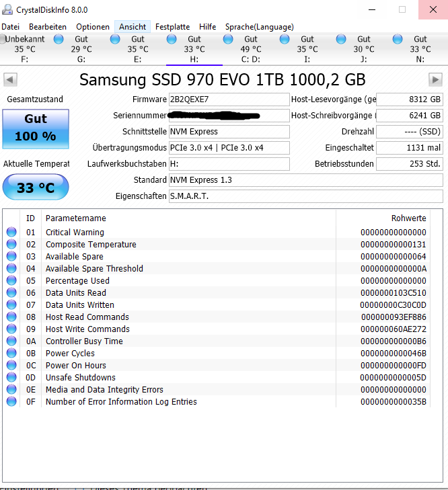
Task: Click the Eigenschaften field S.M.A.R.T.
Action: (x=306, y=196)
